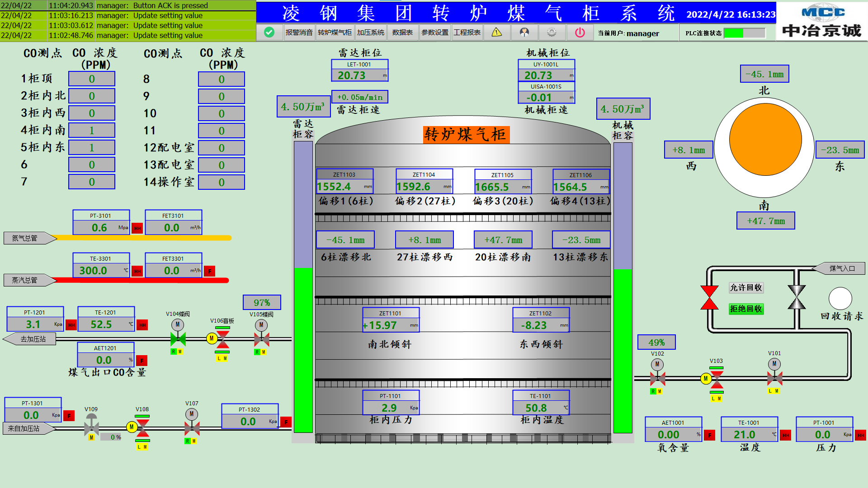Click the V106 blind plate valve
868x488 pixels.
pos(222,339)
